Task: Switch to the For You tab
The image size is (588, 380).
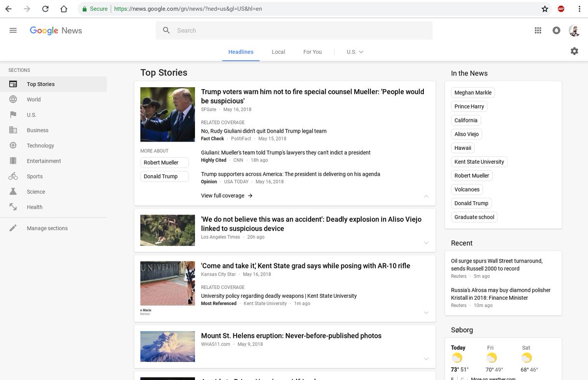Action: coord(313,52)
